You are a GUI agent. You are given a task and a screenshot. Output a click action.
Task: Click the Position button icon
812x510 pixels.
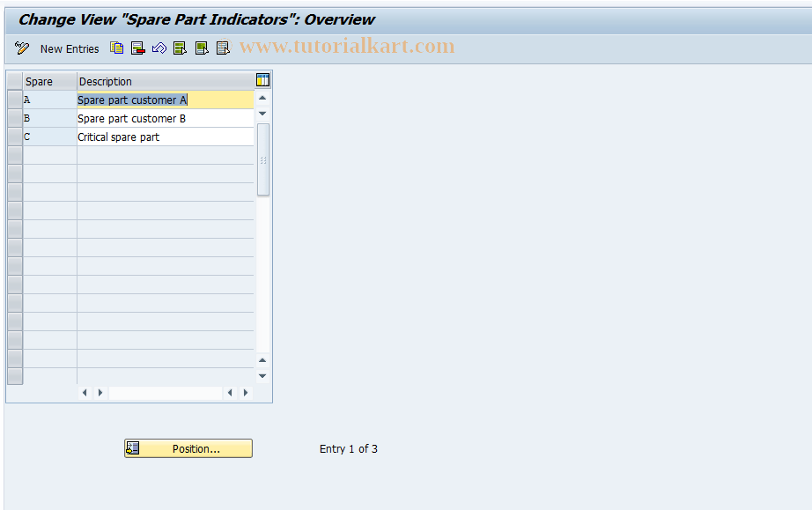coord(133,447)
